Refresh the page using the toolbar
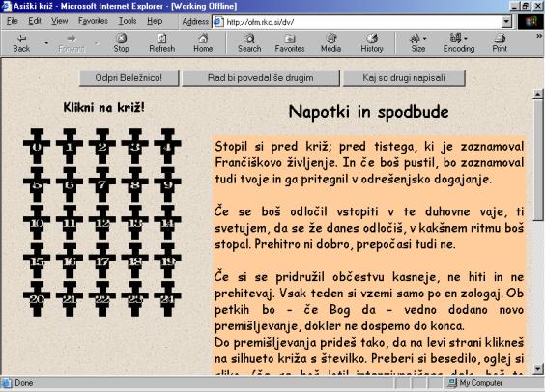 pyautogui.click(x=162, y=43)
